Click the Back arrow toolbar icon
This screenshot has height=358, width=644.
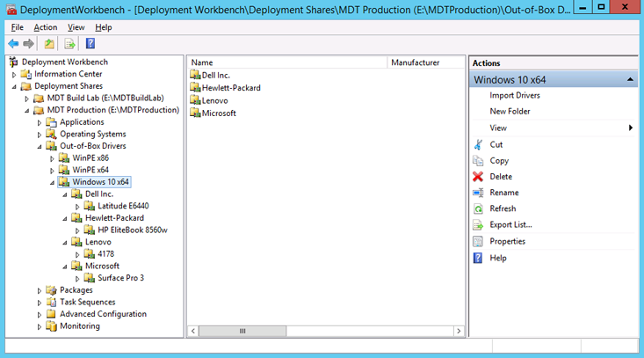pyautogui.click(x=13, y=44)
